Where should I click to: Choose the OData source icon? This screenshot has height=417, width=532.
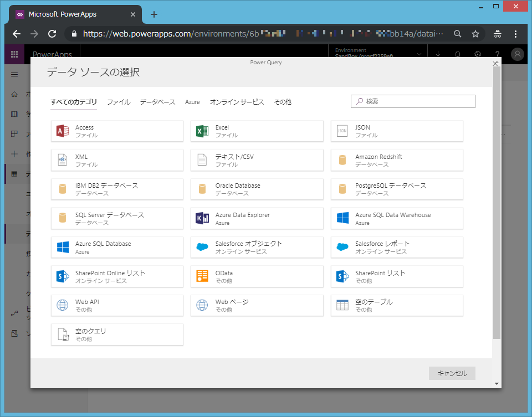click(202, 276)
